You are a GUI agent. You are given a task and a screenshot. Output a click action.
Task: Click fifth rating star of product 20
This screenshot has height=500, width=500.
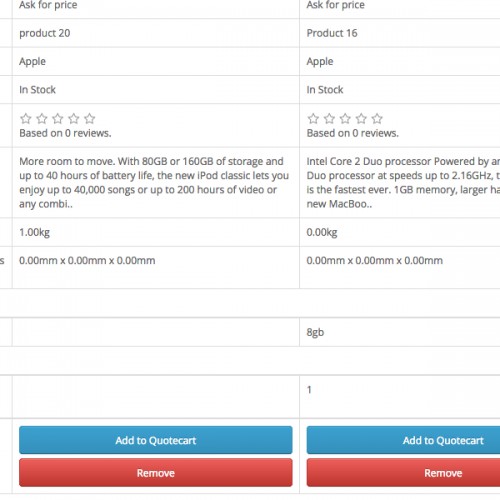pos(90,119)
